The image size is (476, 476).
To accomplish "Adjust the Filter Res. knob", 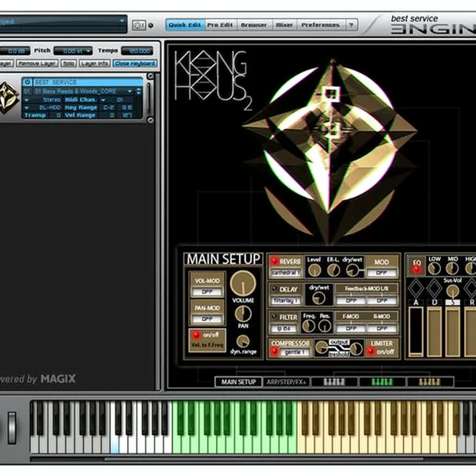I will click(325, 326).
